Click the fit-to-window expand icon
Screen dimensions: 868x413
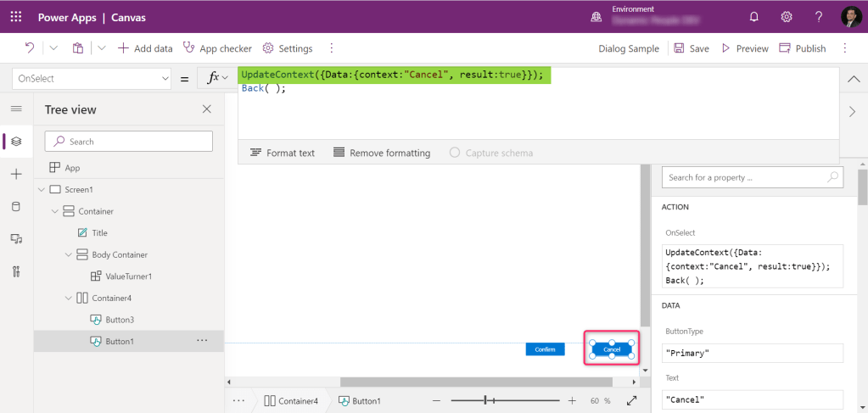[x=631, y=401]
